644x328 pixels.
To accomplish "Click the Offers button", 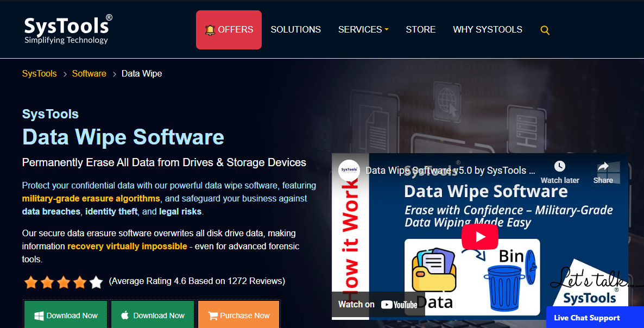I will 229,29.
